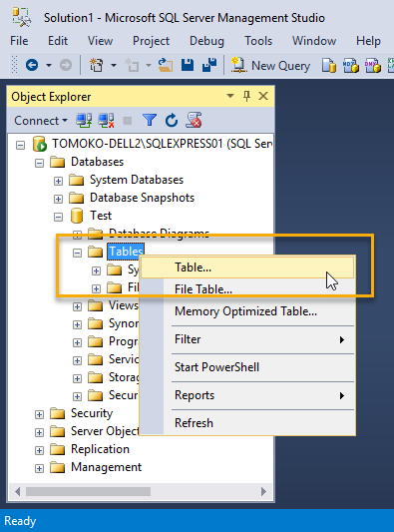
Task: Open the Edit menu
Action: coord(58,41)
